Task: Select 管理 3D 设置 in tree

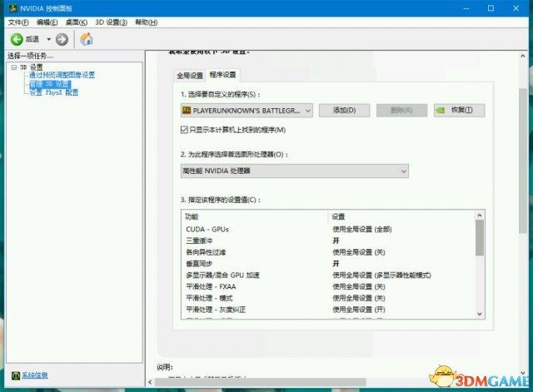Action: pyautogui.click(x=50, y=84)
